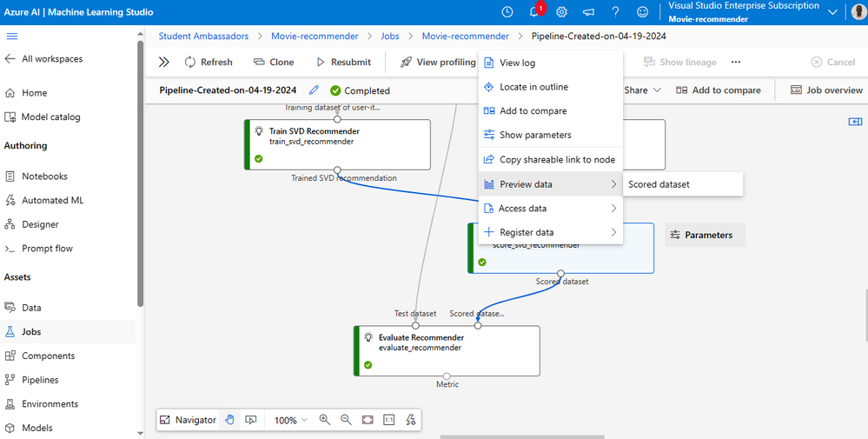This screenshot has height=439, width=868.
Task: Open the help question mark icon
Action: 615,11
